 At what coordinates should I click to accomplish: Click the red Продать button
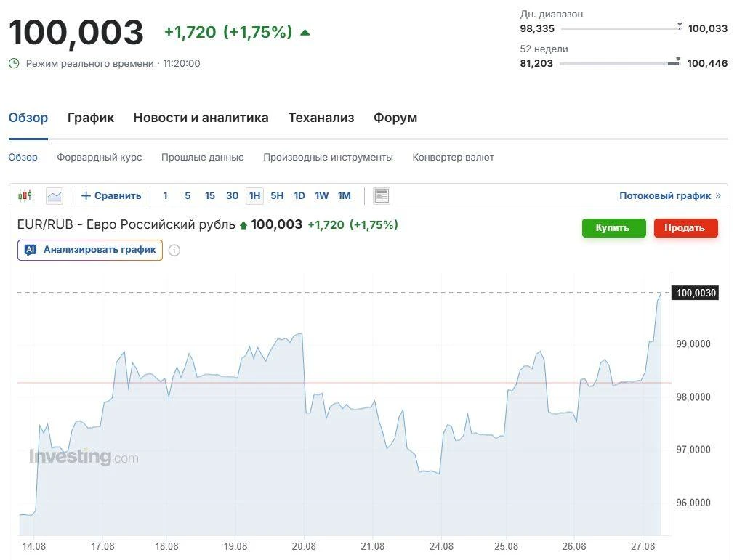pyautogui.click(x=686, y=228)
